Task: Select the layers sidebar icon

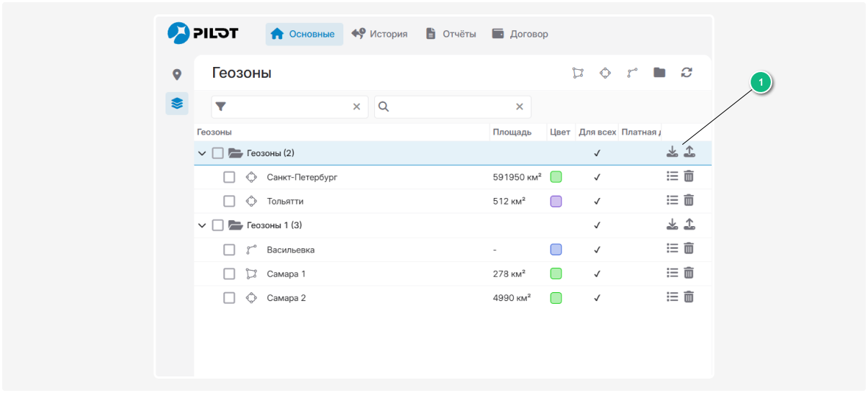Action: pos(177,104)
